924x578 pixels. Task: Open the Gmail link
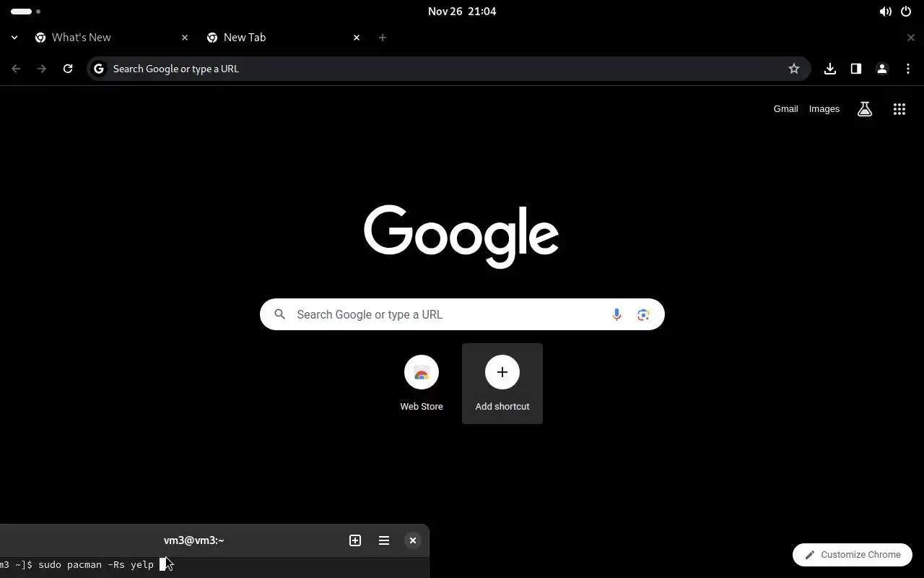point(785,109)
